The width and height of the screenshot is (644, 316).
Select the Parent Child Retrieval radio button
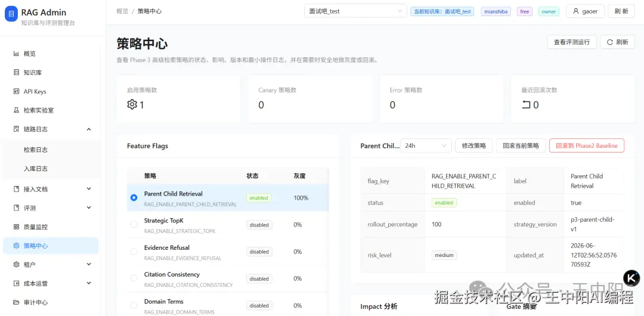coord(134,198)
